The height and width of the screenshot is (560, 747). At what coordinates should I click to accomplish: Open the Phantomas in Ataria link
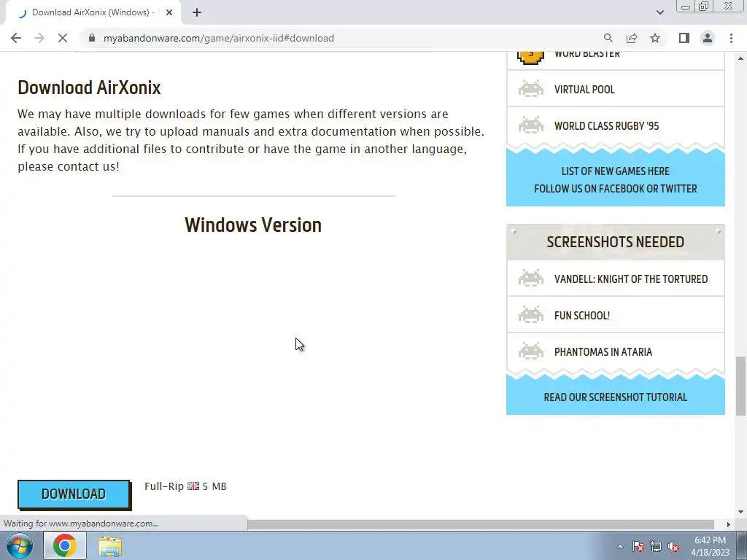[603, 352]
